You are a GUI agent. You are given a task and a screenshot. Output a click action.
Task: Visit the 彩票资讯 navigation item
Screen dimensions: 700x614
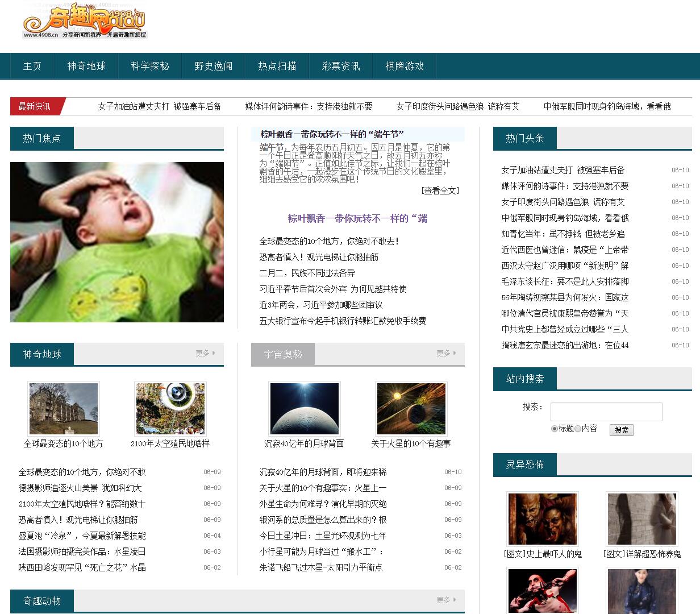tap(341, 66)
